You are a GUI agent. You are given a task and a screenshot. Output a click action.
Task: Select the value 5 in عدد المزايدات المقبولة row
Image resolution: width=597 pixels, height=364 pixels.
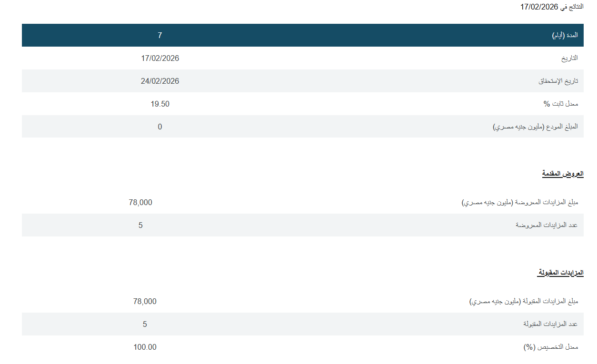pyautogui.click(x=145, y=325)
